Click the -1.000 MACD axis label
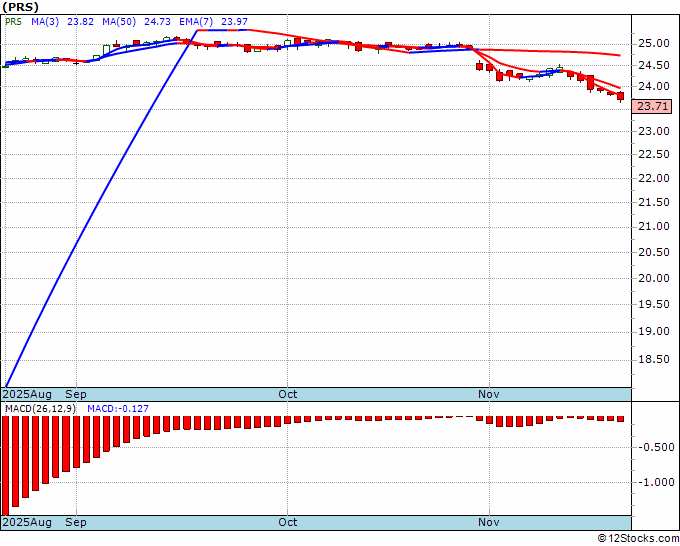Viewport: 680px width, 546px height. point(656,482)
